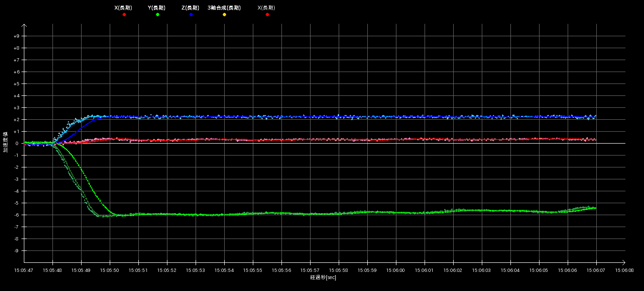Click the +9 value axis label
The height and width of the screenshot is (291, 644).
click(16, 36)
